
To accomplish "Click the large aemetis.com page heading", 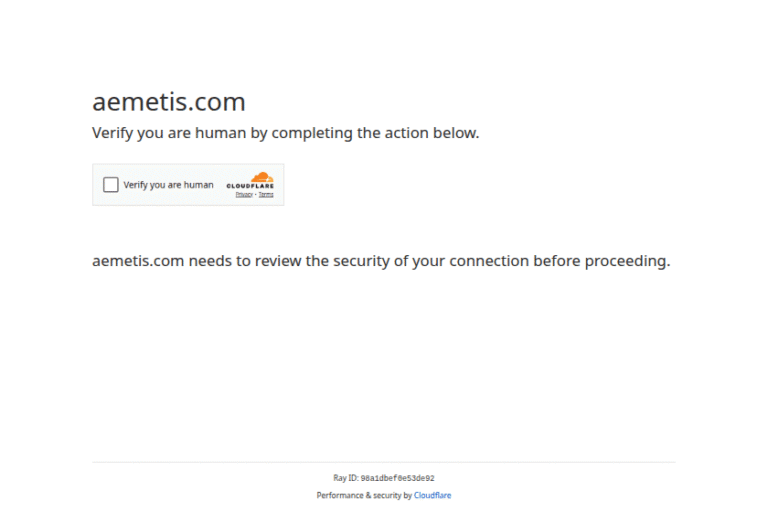I will [169, 102].
